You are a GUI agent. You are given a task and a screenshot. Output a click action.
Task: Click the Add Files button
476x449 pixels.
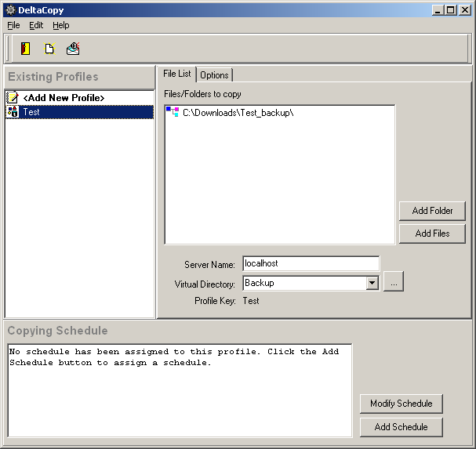pyautogui.click(x=432, y=234)
